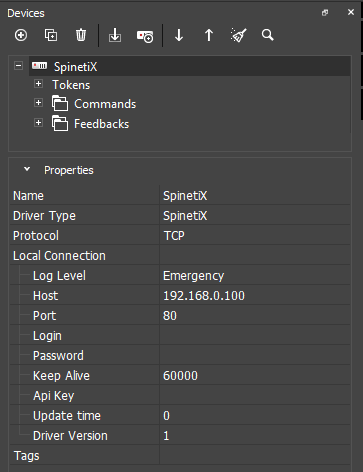Edit the Host field 192.168.0.100
Viewport: 363px width, 472px height.
point(255,295)
